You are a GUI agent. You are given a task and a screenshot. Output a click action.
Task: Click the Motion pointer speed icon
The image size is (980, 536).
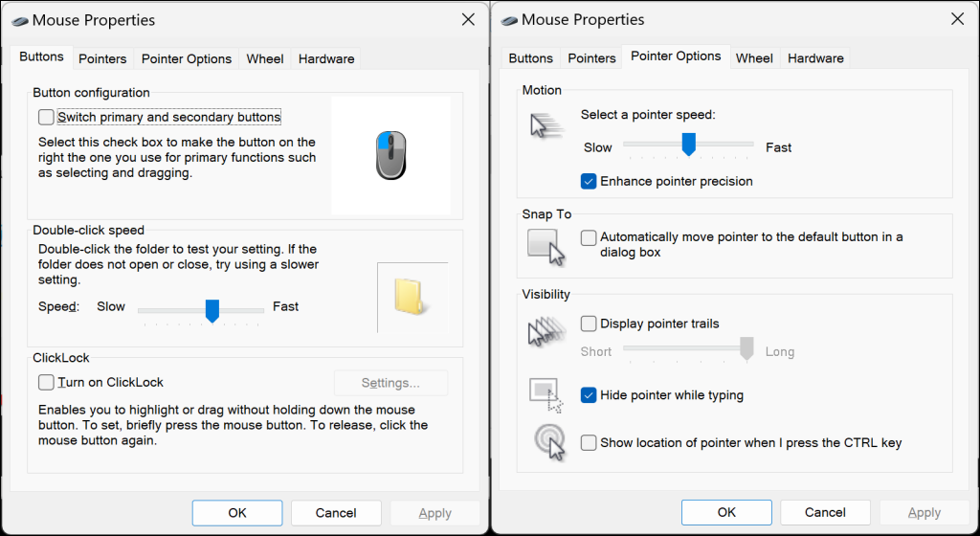546,127
